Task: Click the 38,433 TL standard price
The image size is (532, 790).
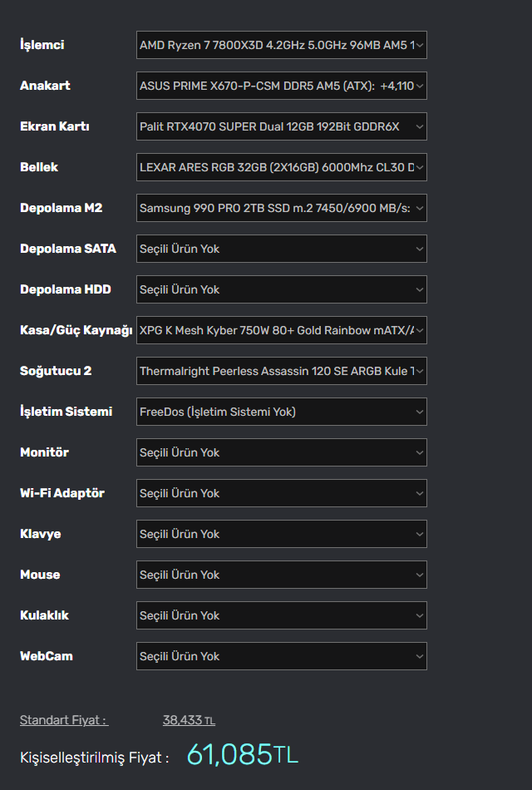Action: pos(189,720)
